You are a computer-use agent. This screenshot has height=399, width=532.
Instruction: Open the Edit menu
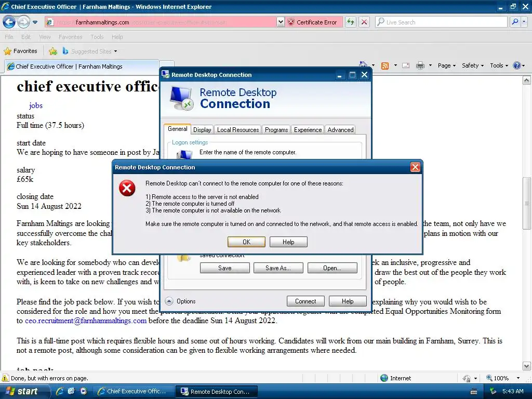tap(26, 37)
